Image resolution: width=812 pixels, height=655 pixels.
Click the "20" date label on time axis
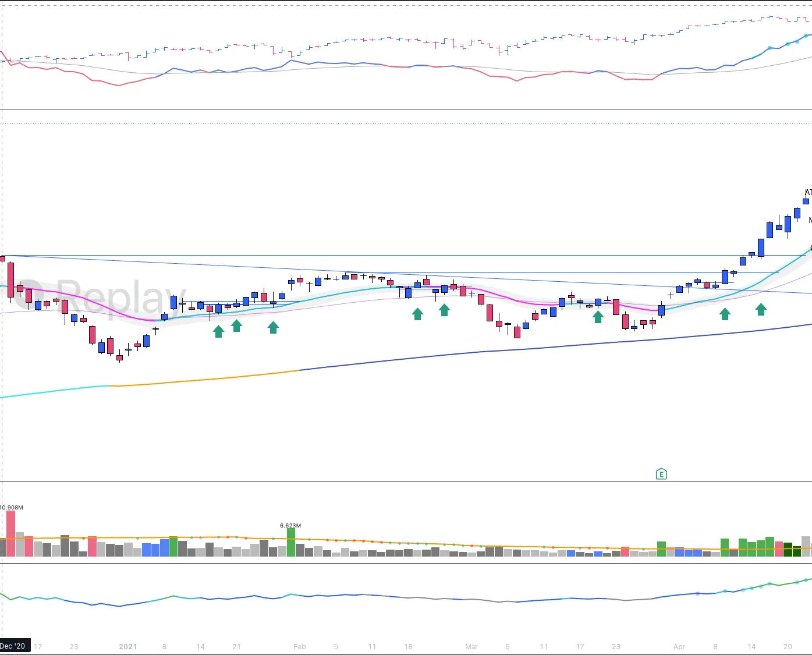(x=788, y=646)
